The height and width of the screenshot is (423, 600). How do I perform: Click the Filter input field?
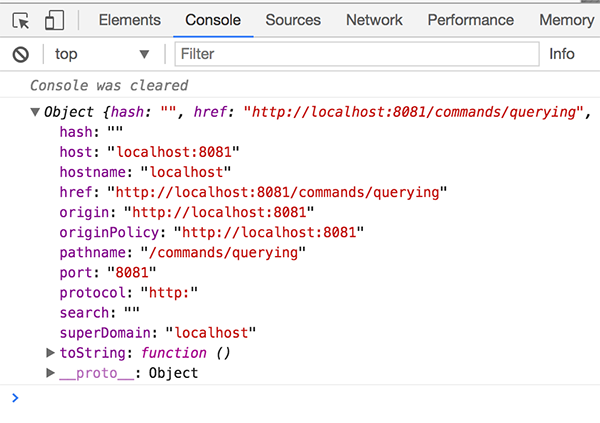(355, 54)
